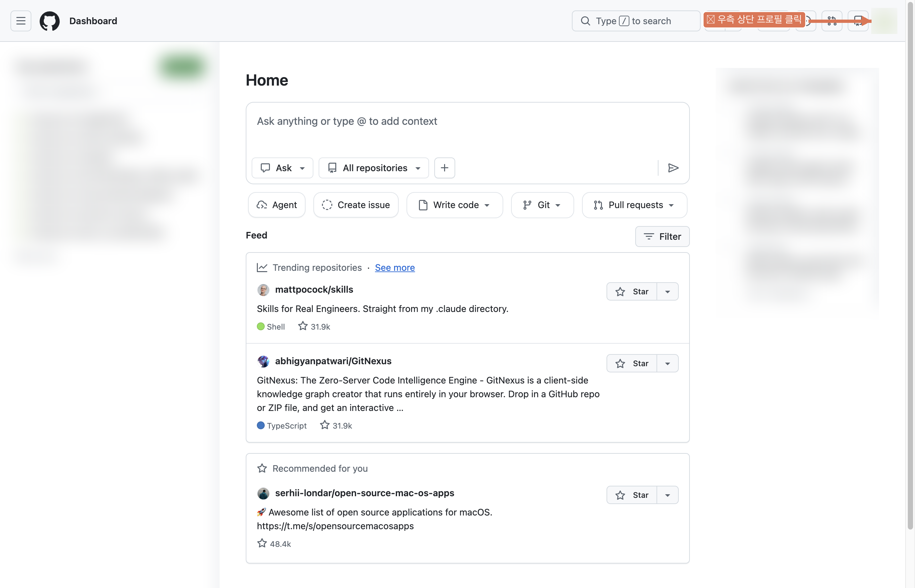Click the Dashboard title in the header
The height and width of the screenshot is (588, 915).
pyautogui.click(x=93, y=21)
